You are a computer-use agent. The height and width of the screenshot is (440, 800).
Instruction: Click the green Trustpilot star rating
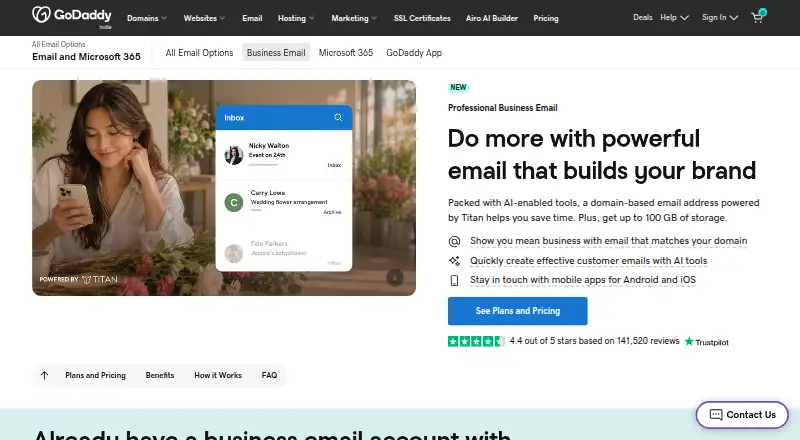pos(476,341)
